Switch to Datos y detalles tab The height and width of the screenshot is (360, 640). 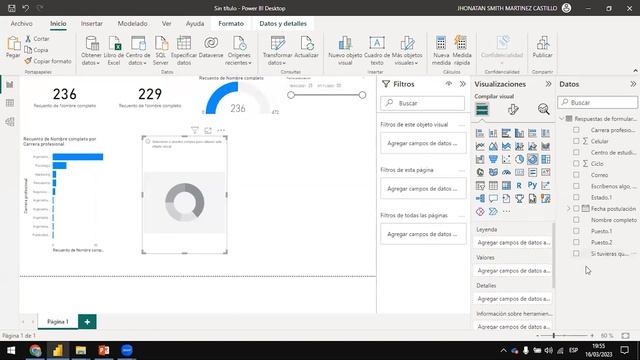coord(283,24)
